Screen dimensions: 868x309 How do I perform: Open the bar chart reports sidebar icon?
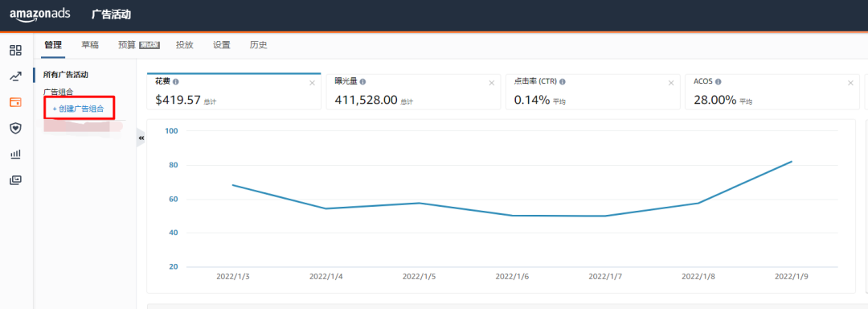tap(15, 154)
